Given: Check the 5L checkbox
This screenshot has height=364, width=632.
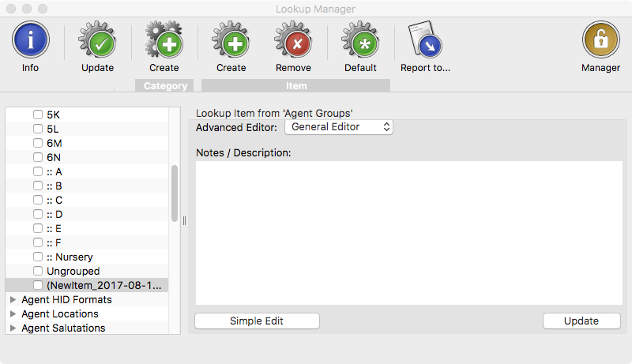Looking at the screenshot, I should pyautogui.click(x=38, y=129).
